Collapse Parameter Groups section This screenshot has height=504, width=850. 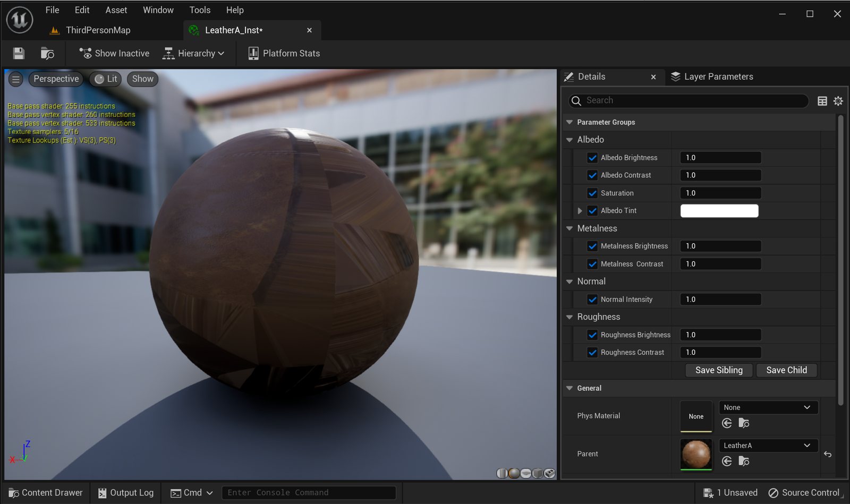(x=569, y=122)
